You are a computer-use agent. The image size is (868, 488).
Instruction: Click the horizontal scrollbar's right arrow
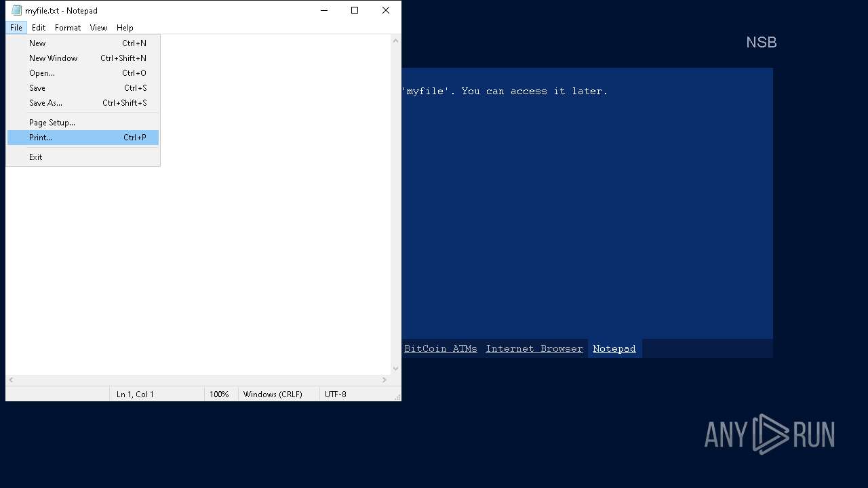384,380
